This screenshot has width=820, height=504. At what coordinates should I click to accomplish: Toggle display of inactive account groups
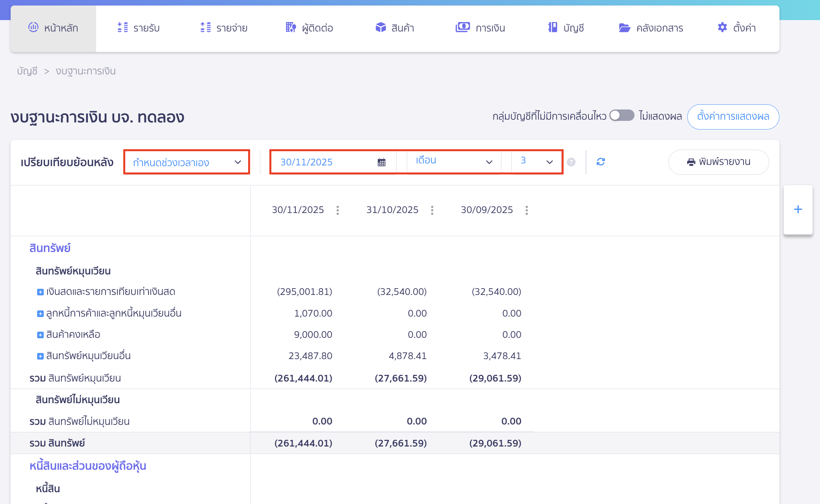[621, 116]
